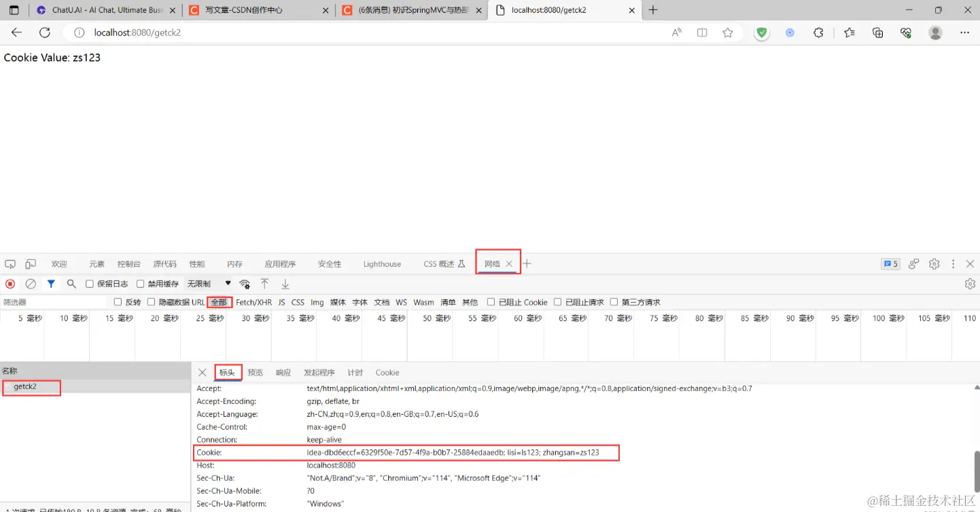This screenshot has width=980, height=512.
Task: Open the green shield AdGuard extension
Action: point(762,33)
